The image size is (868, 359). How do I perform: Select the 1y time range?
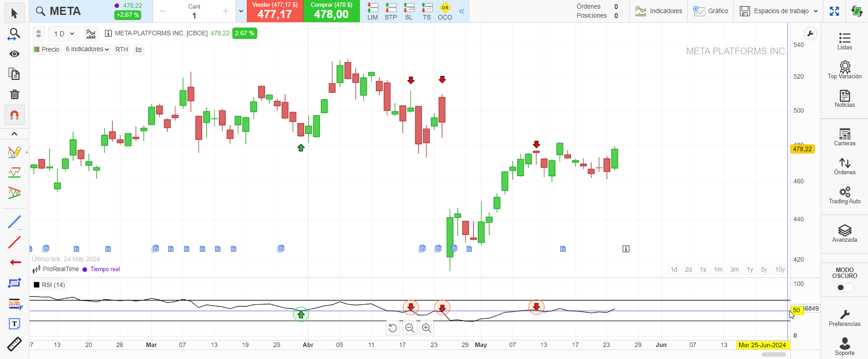coord(750,269)
